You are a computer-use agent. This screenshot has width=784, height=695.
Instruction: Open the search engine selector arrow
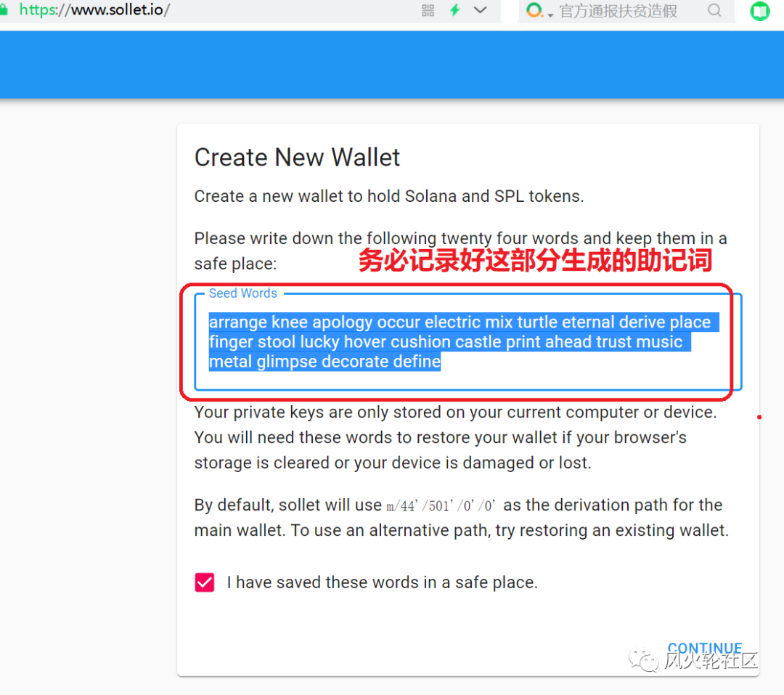[x=550, y=15]
